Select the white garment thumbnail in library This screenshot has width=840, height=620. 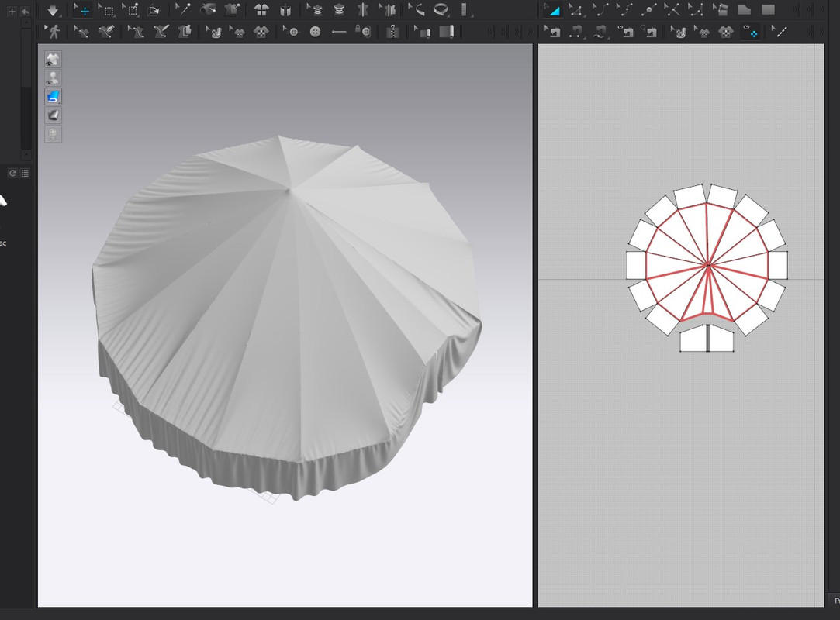(x=2, y=201)
